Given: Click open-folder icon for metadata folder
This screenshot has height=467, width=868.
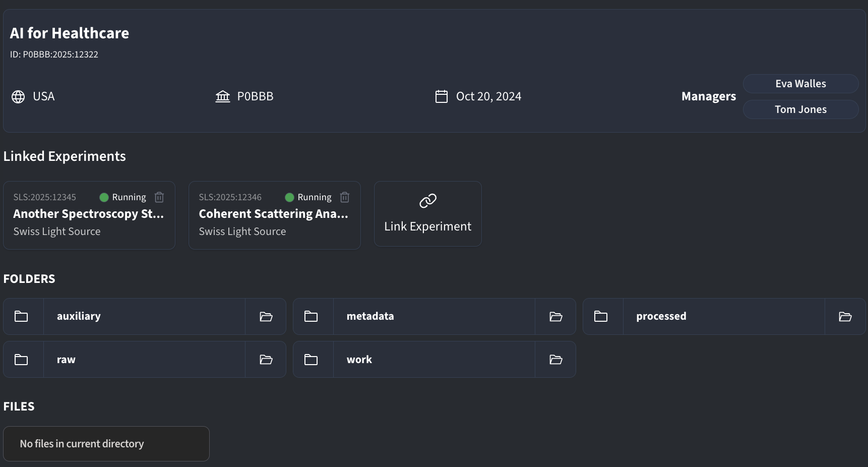Looking at the screenshot, I should (555, 317).
